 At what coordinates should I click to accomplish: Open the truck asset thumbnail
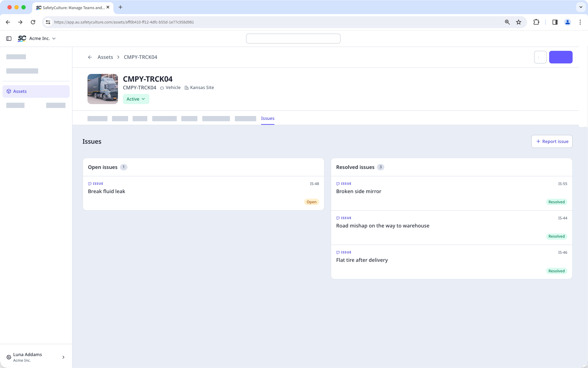coord(103,89)
